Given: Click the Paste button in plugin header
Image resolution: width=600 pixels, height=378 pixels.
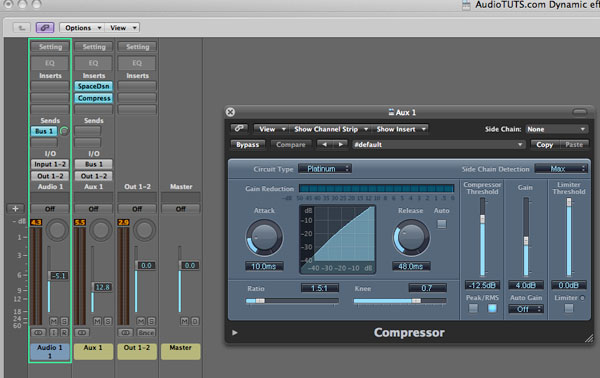Looking at the screenshot, I should 574,145.
